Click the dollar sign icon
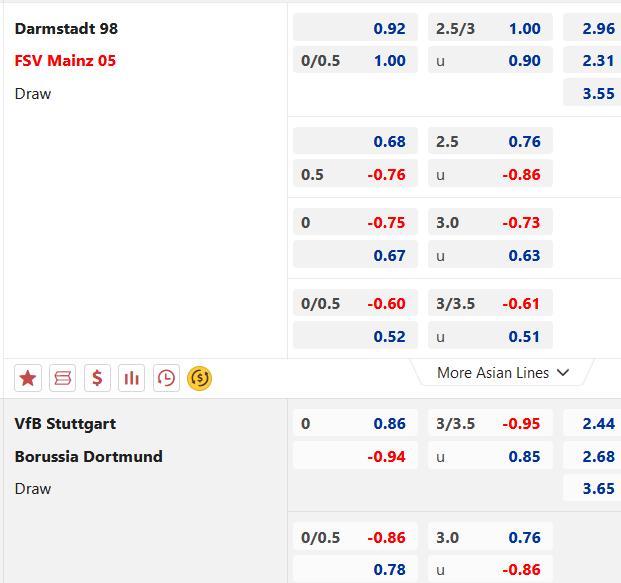The width and height of the screenshot is (621, 583). point(97,378)
